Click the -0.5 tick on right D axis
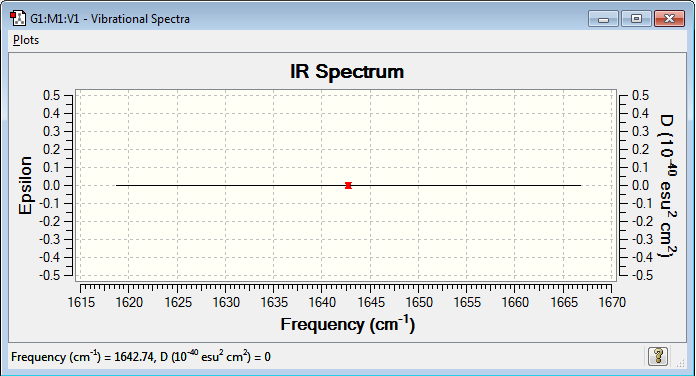This screenshot has width=696, height=376. tap(641, 275)
